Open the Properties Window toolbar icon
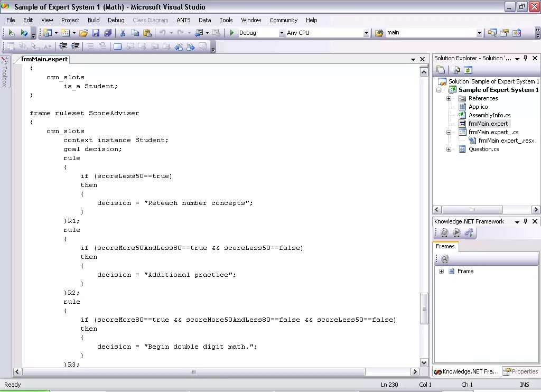Image resolution: width=541 pixels, height=392 pixels. point(505,33)
